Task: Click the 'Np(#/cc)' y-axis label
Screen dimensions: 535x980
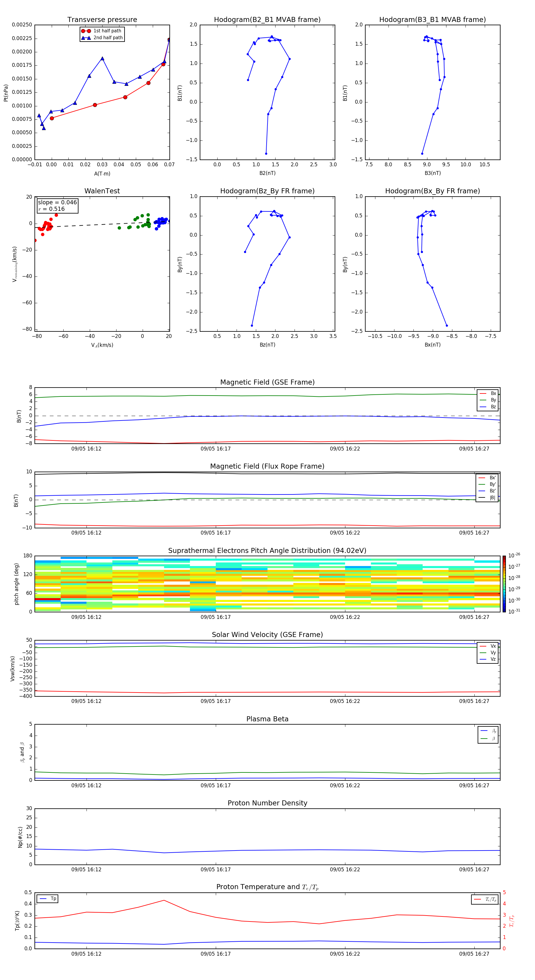Action: [x=20, y=837]
